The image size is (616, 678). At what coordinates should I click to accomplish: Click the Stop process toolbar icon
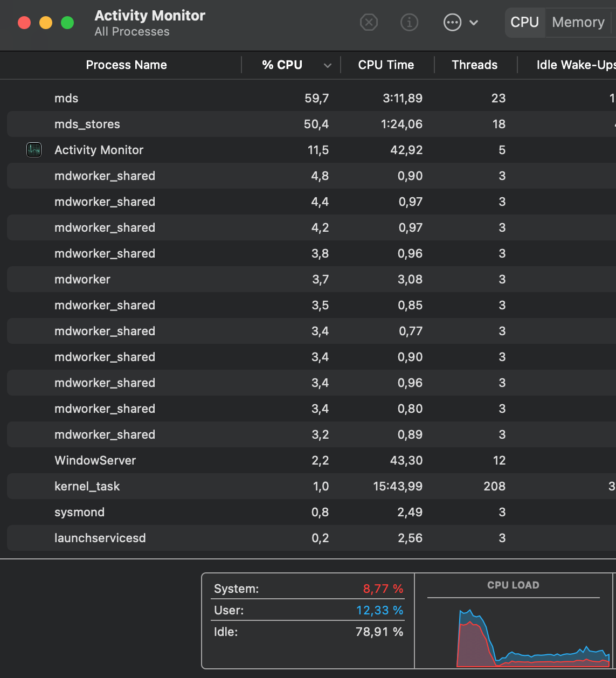click(x=369, y=23)
